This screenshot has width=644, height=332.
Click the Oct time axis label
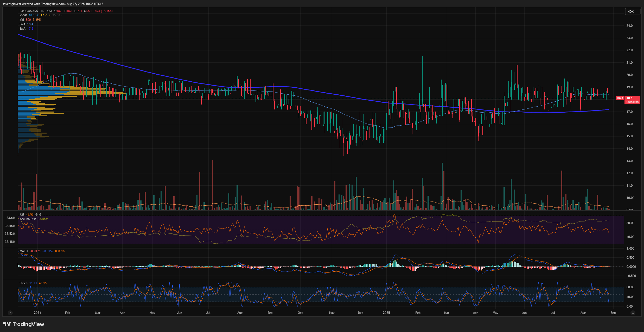coord(300,313)
